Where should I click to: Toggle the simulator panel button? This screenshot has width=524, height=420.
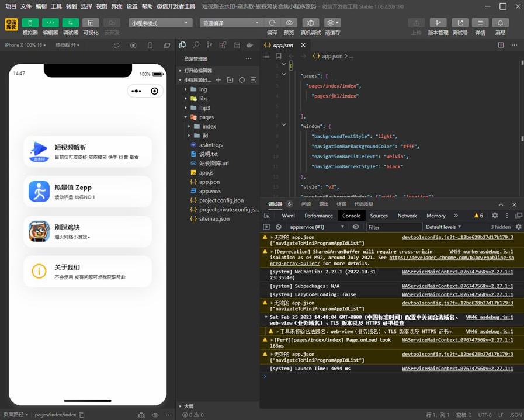point(30,23)
